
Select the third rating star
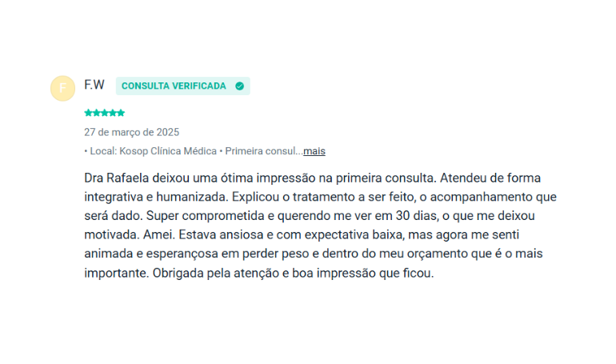tap(105, 113)
